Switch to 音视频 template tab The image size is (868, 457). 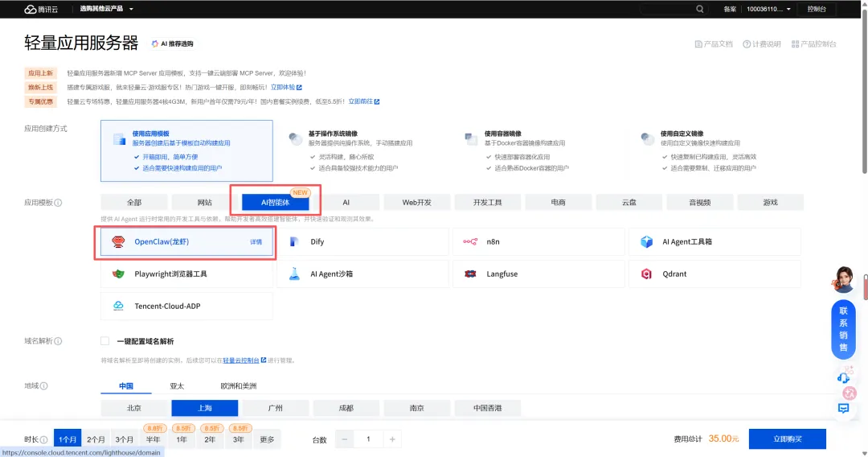700,202
